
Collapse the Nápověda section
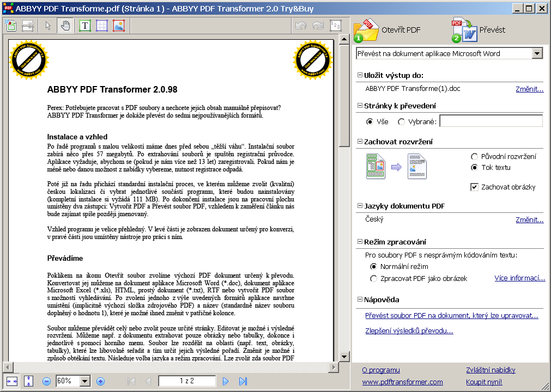pyautogui.click(x=360, y=299)
